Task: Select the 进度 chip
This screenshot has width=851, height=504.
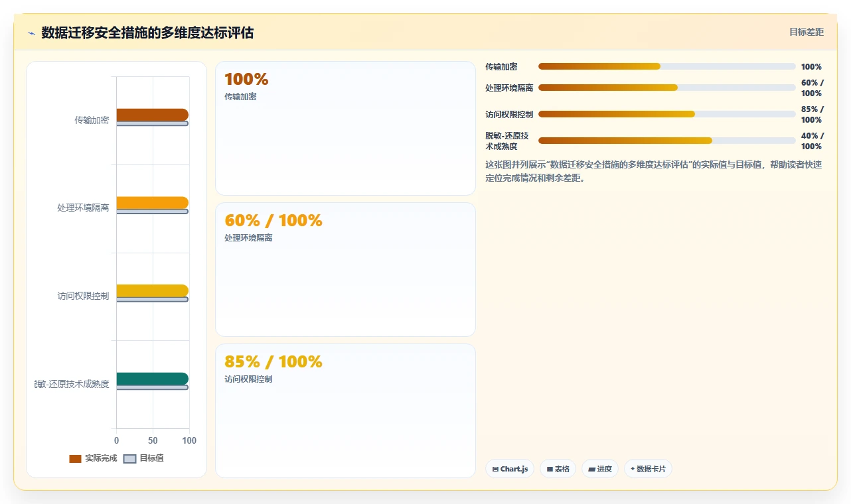Action: coord(600,469)
